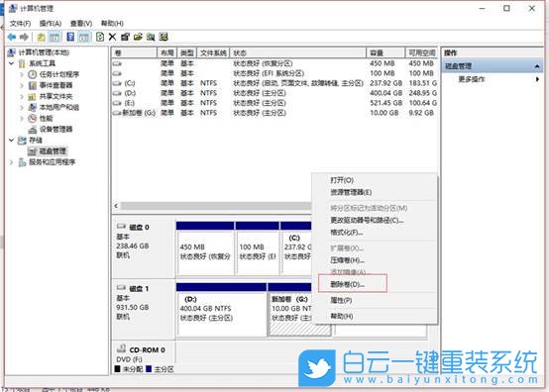Click the Refresh toolbar icon
The height and width of the screenshot is (392, 549).
[x=100, y=37]
